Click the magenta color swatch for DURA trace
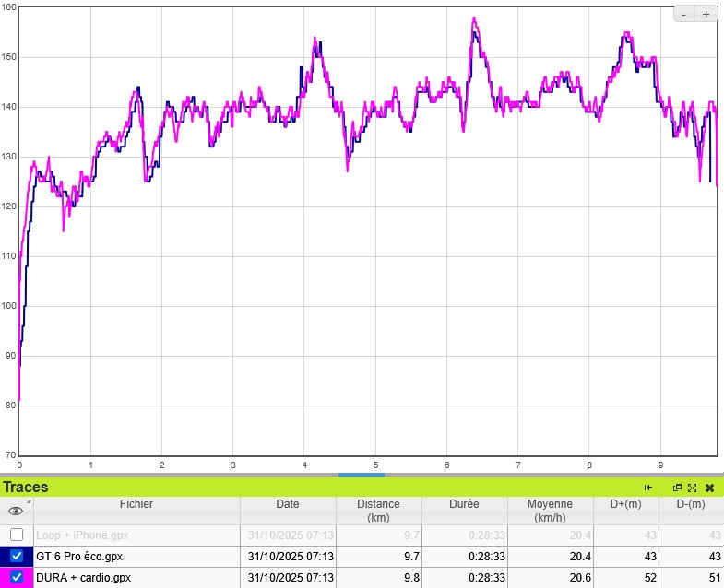The image size is (724, 588). point(5,578)
